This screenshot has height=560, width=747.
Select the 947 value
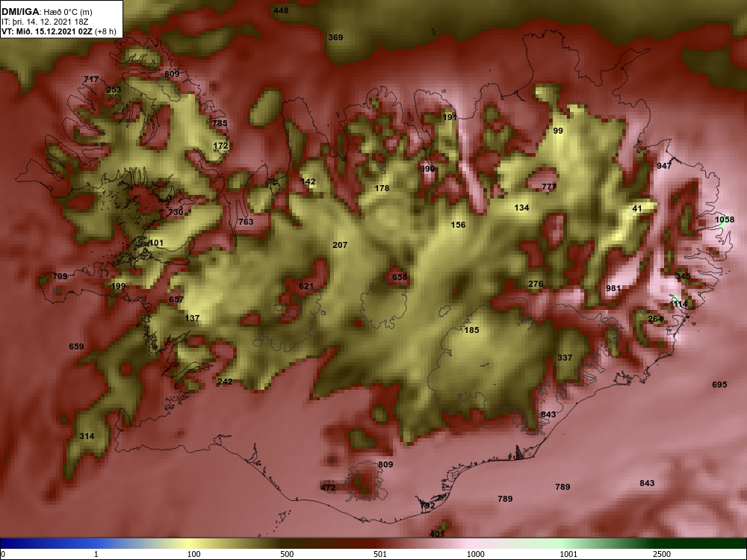664,166
